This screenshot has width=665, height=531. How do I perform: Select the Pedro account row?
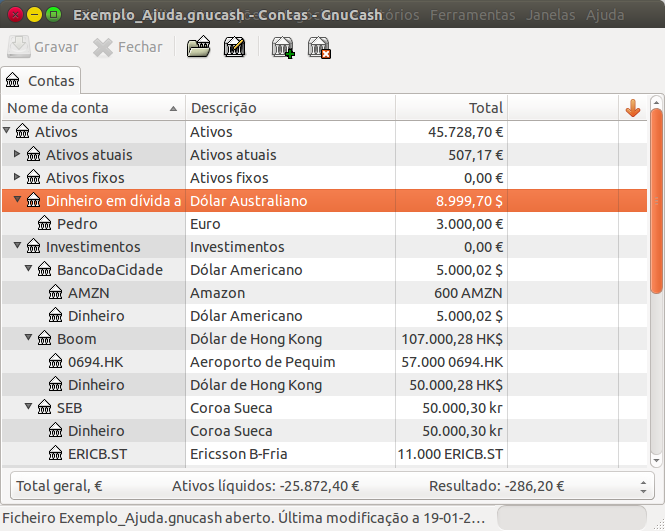324,224
